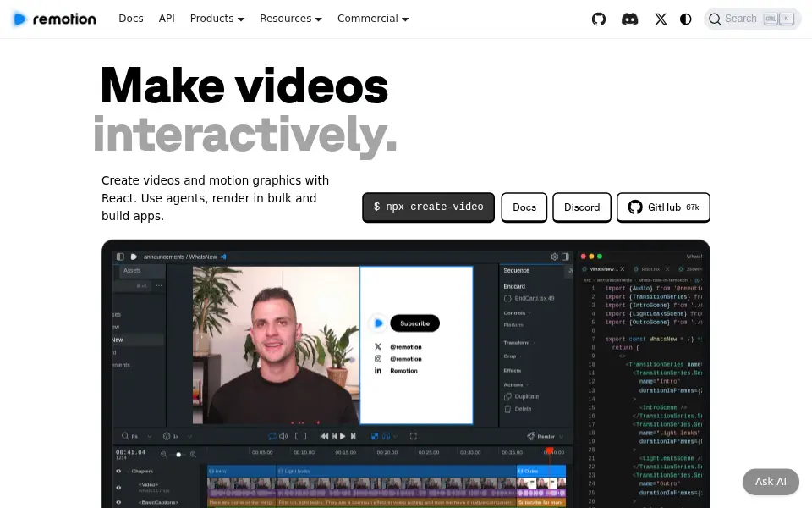Open the Discord icon in navbar
The image size is (812, 508).
629,19
